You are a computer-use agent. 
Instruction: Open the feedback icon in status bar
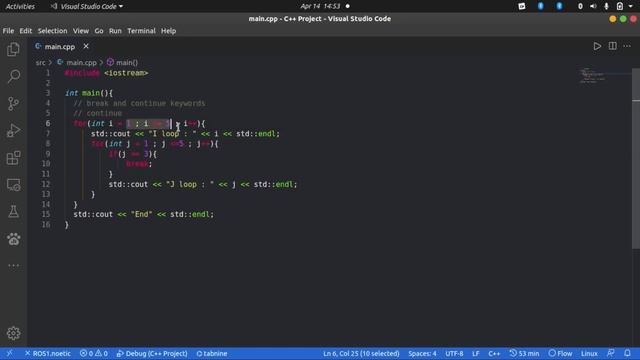coord(611,353)
